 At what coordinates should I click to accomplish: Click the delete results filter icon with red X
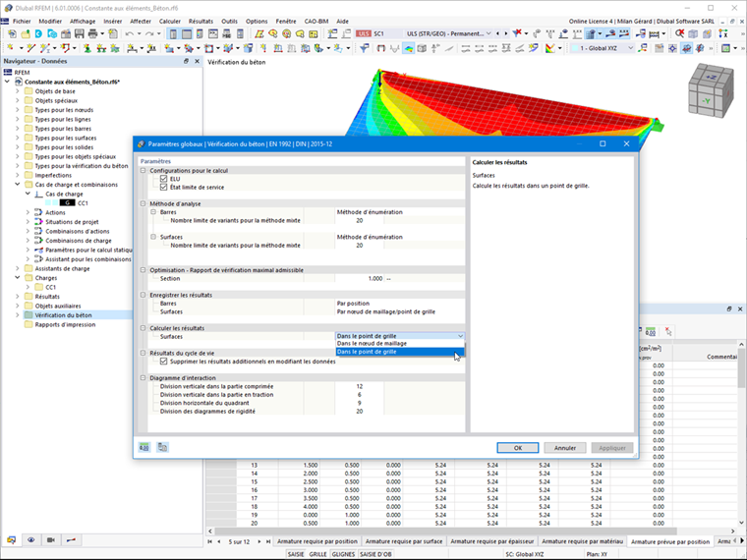click(x=516, y=33)
